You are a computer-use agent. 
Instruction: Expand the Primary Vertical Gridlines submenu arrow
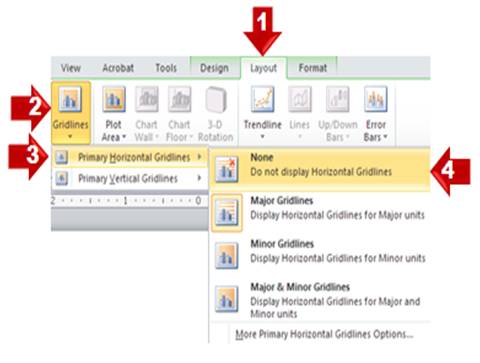click(x=199, y=178)
